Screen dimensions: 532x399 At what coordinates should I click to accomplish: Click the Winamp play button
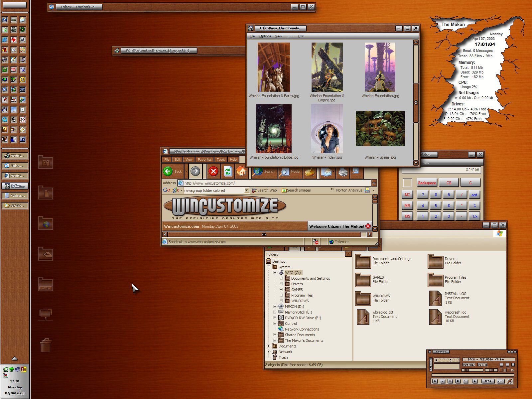(x=443, y=381)
